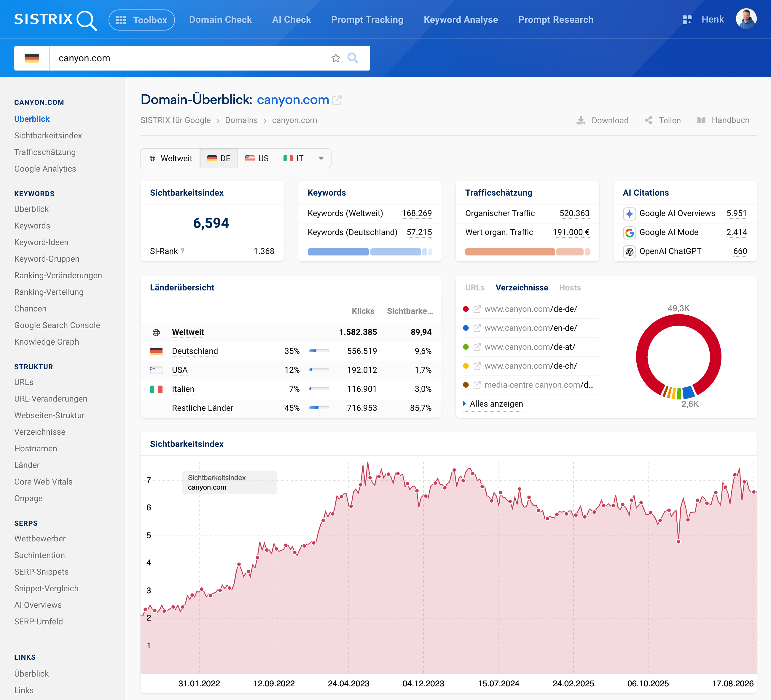Click Domains in the breadcrumb
This screenshot has height=700, width=771.
[241, 120]
